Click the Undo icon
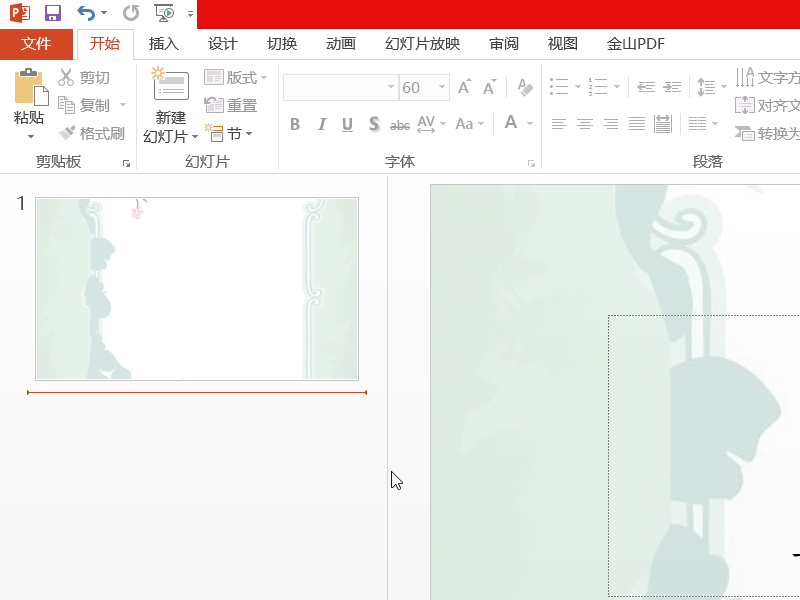The width and height of the screenshot is (800, 600). 86,11
